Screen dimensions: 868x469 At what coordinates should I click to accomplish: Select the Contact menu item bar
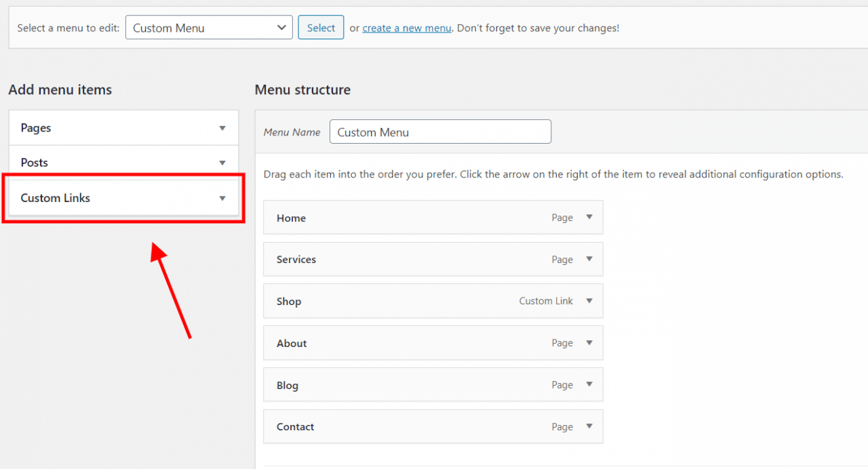coord(407,426)
